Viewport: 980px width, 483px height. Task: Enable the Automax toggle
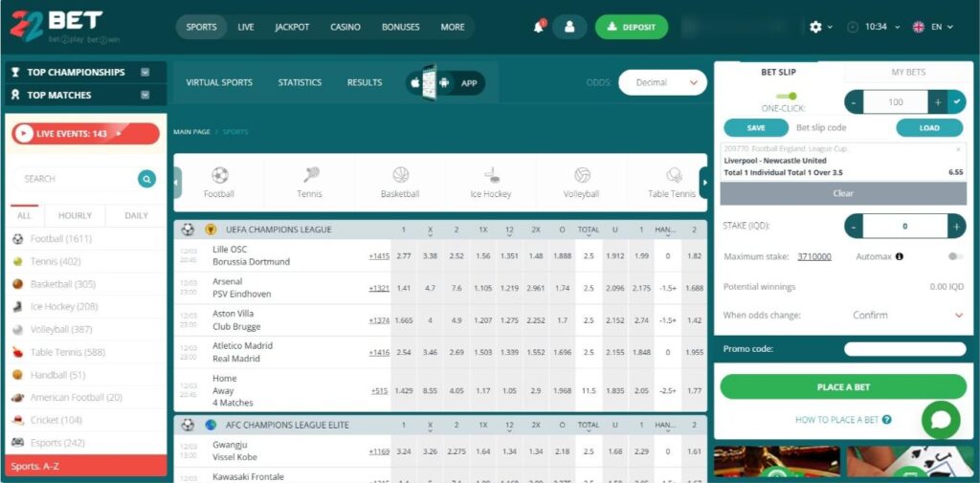[954, 256]
